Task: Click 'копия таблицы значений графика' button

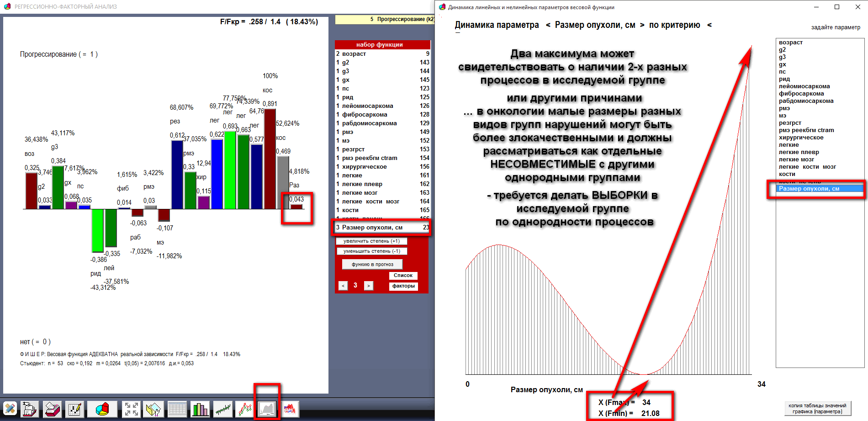Action: (x=817, y=408)
